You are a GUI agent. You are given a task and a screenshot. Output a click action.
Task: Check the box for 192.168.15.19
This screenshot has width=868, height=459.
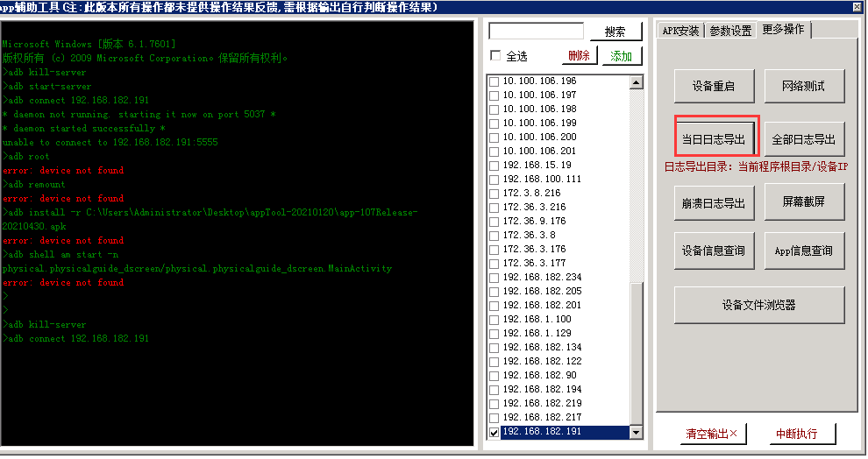pyautogui.click(x=494, y=166)
